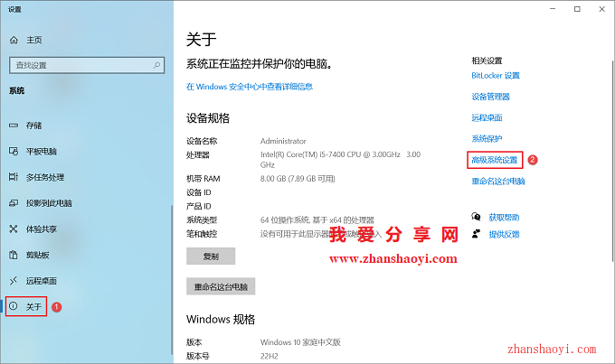
Task: Select the 8.00 GB RAM value
Action: coord(298,179)
